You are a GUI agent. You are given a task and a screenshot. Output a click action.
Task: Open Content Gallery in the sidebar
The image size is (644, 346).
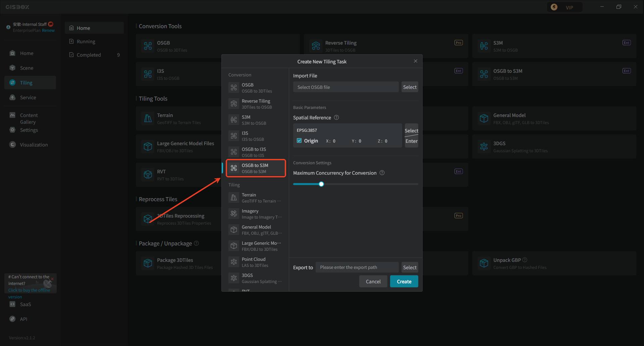click(29, 119)
